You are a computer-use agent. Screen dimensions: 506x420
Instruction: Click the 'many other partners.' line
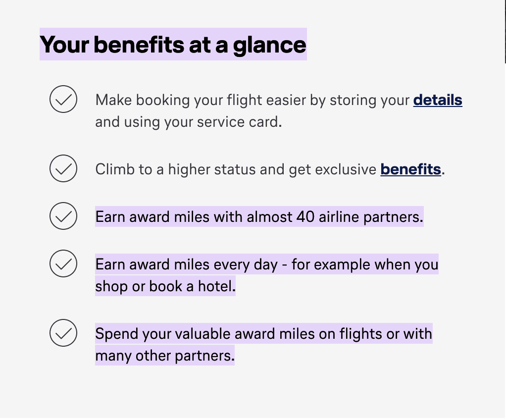coord(164,356)
